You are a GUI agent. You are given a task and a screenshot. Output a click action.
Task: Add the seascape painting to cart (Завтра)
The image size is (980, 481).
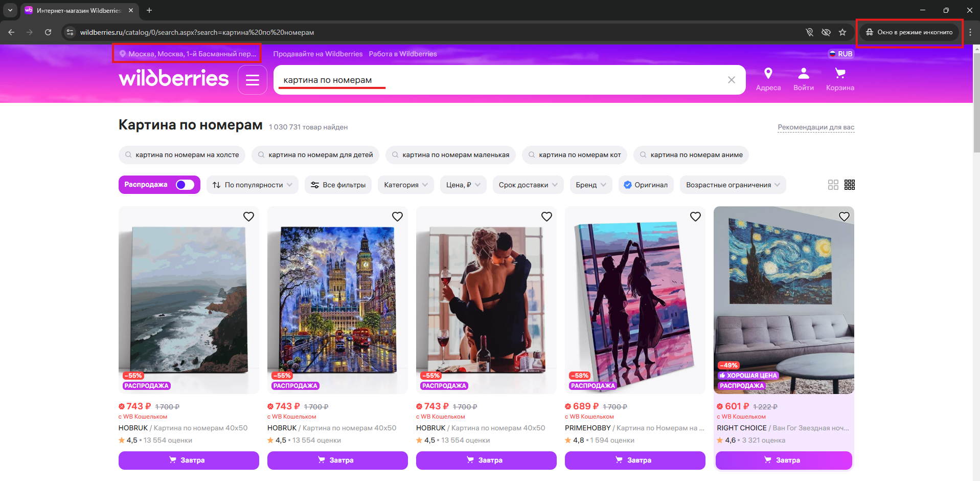(x=189, y=460)
